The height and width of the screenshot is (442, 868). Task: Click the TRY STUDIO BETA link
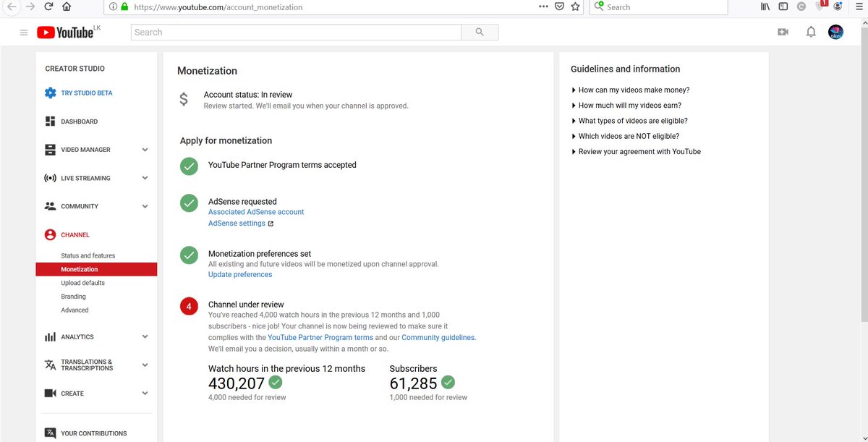[87, 93]
